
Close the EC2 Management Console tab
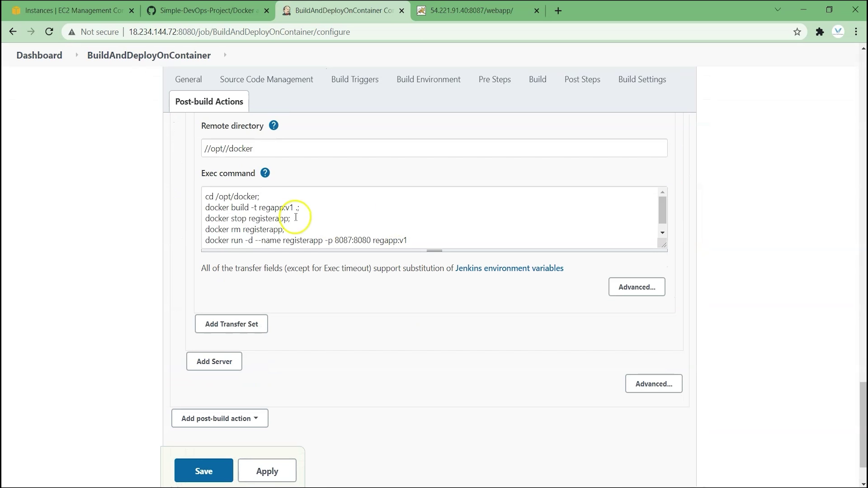point(132,10)
